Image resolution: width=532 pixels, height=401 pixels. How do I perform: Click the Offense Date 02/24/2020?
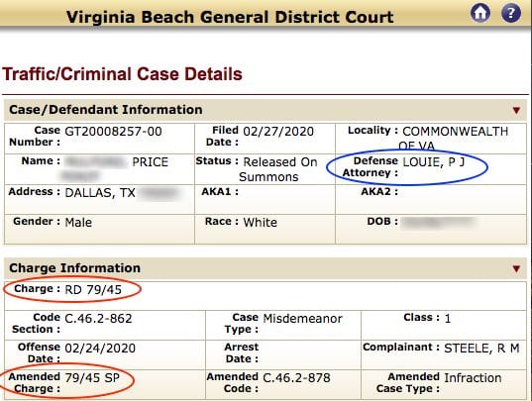[100, 349]
